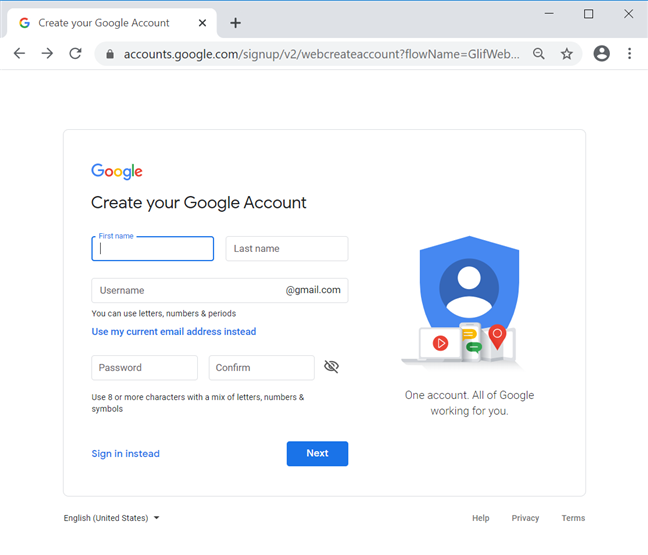Screen dimensions: 648x555
Task: Click the Sign in instead link
Action: click(125, 454)
